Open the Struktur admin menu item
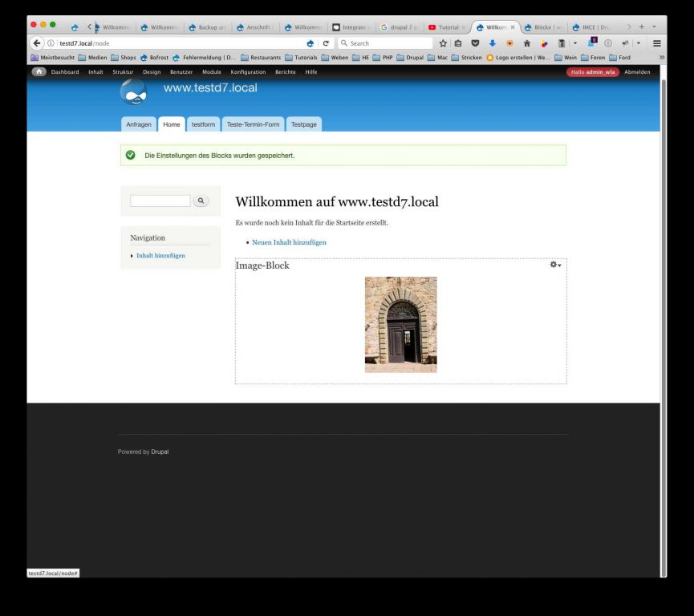The width and height of the screenshot is (694, 616). [x=123, y=72]
